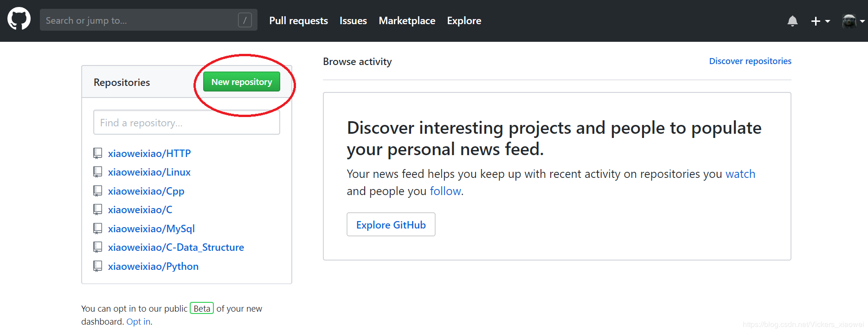Click repo icon beside xiaoweixiao/Python
868x333 pixels.
point(98,266)
